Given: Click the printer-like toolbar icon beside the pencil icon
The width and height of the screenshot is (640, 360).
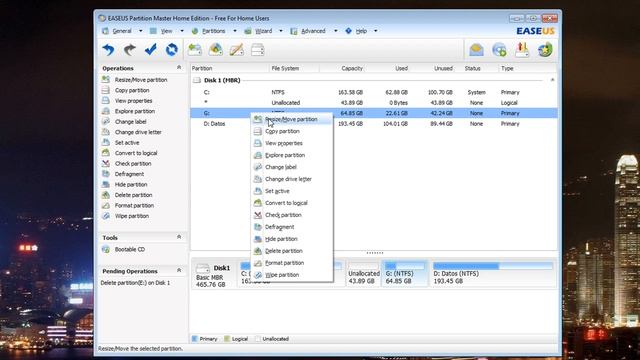Looking at the screenshot, I should tap(258, 50).
